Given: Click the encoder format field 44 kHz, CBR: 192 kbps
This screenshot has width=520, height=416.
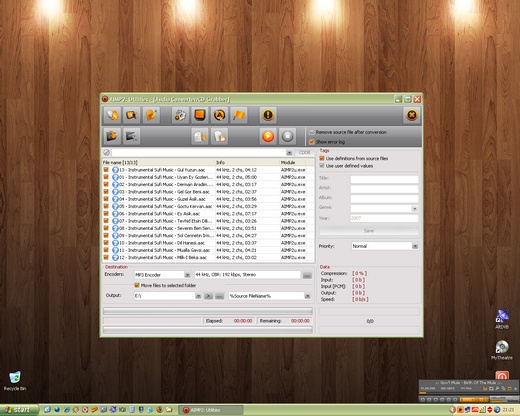Looking at the screenshot, I should (x=247, y=275).
